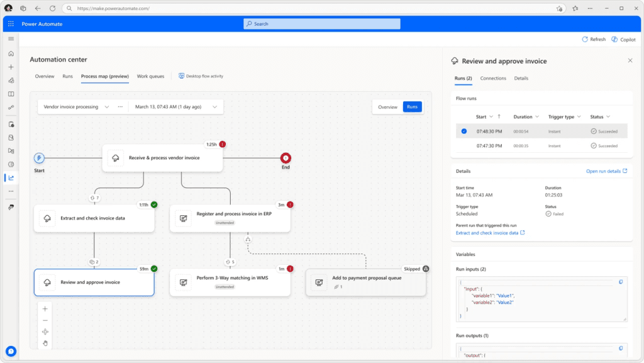Viewport: 644px width, 363px height.
Task: Open the Work queues tab
Action: pyautogui.click(x=150, y=76)
